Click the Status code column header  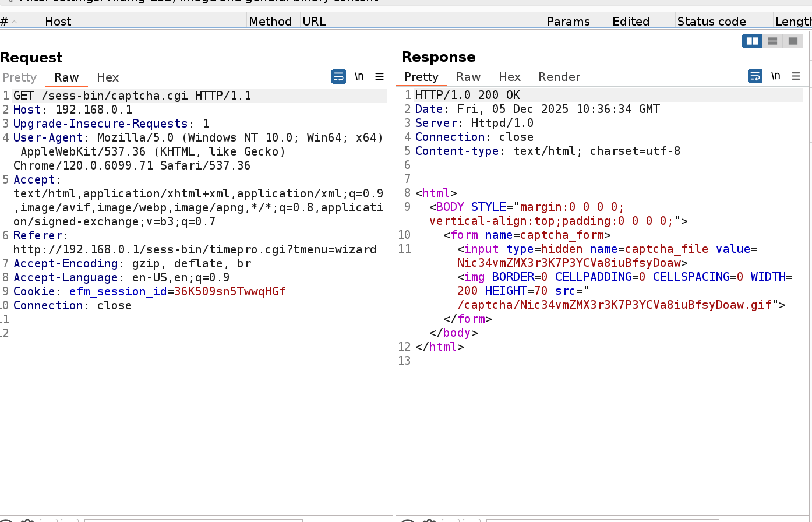pyautogui.click(x=711, y=22)
